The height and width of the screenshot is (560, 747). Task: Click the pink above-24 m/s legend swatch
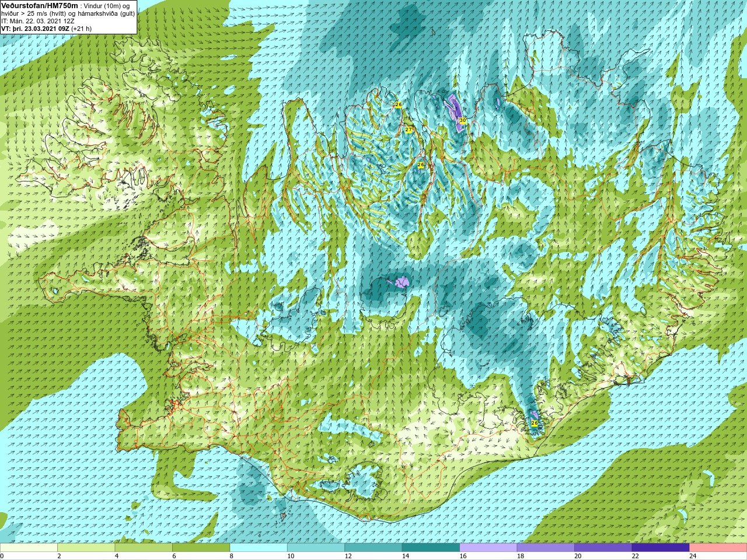[718, 548]
